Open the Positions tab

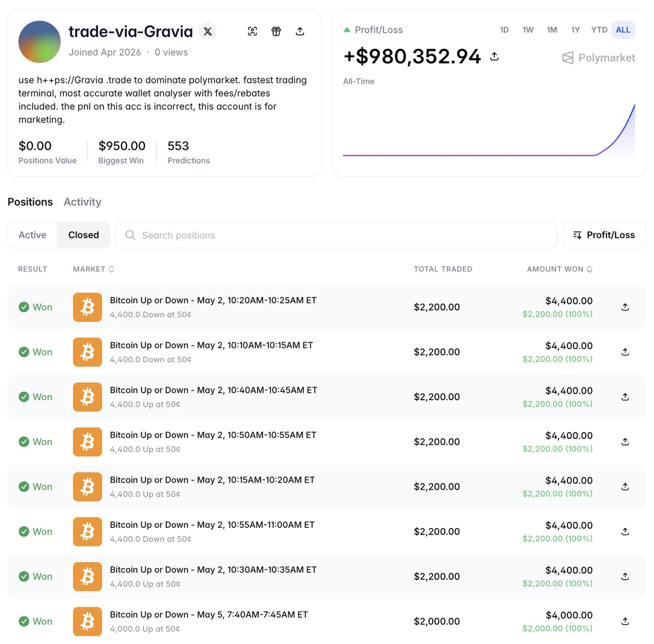[30, 202]
